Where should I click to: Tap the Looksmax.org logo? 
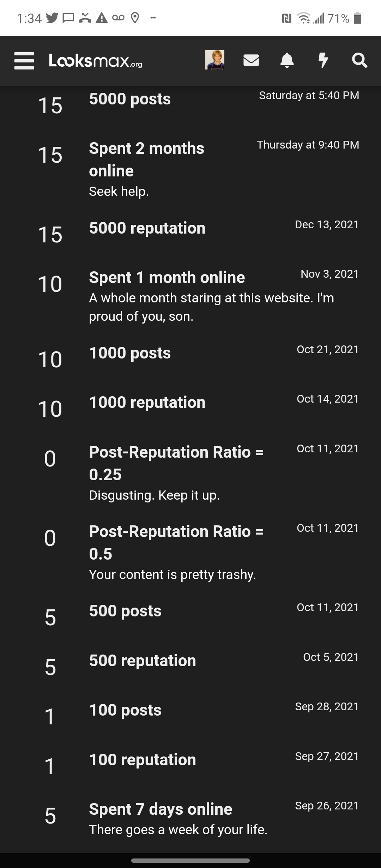pos(95,61)
